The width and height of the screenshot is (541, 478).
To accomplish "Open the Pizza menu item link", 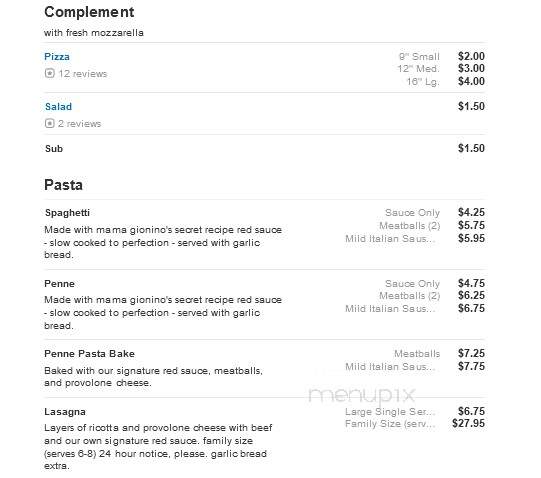I will (57, 57).
